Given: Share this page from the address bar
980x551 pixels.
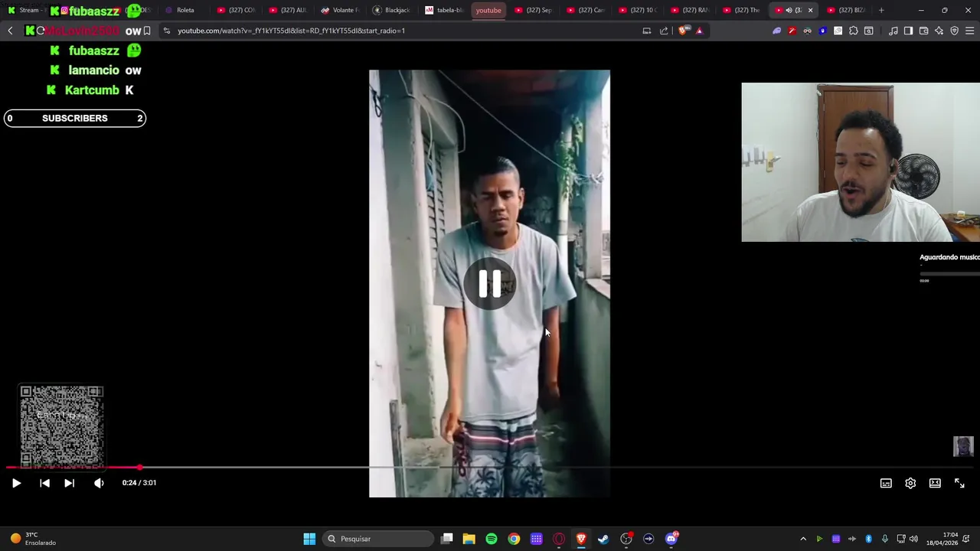Looking at the screenshot, I should click(664, 31).
